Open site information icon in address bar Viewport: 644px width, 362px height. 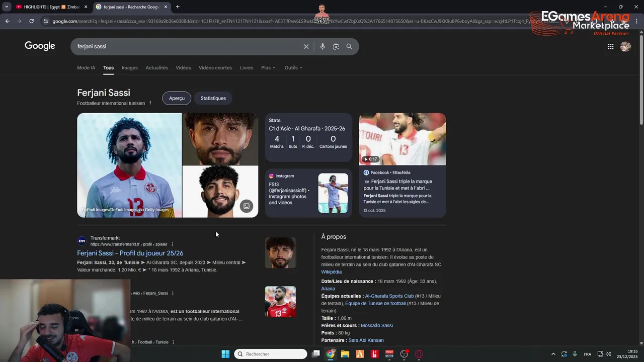tap(46, 21)
